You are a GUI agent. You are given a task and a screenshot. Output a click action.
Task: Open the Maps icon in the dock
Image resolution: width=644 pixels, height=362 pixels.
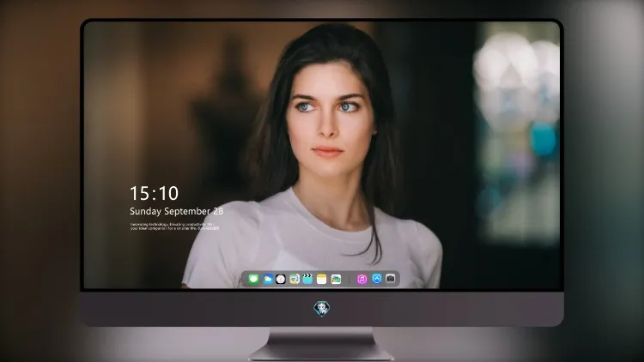(x=294, y=280)
